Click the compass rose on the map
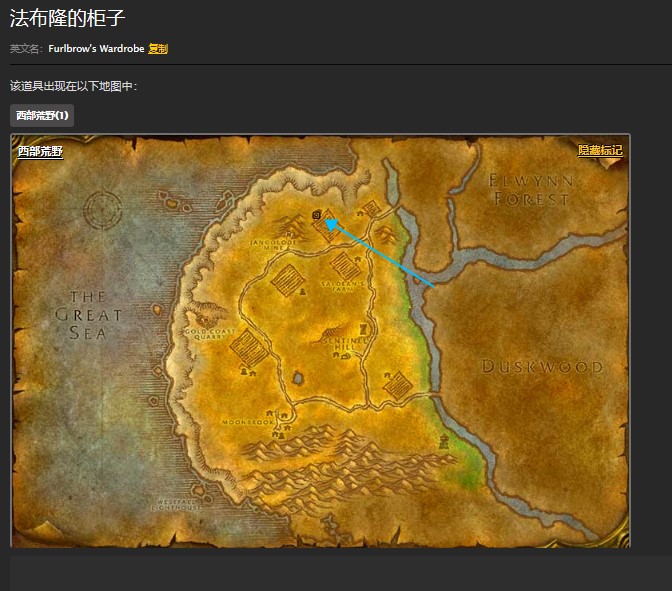 (103, 211)
